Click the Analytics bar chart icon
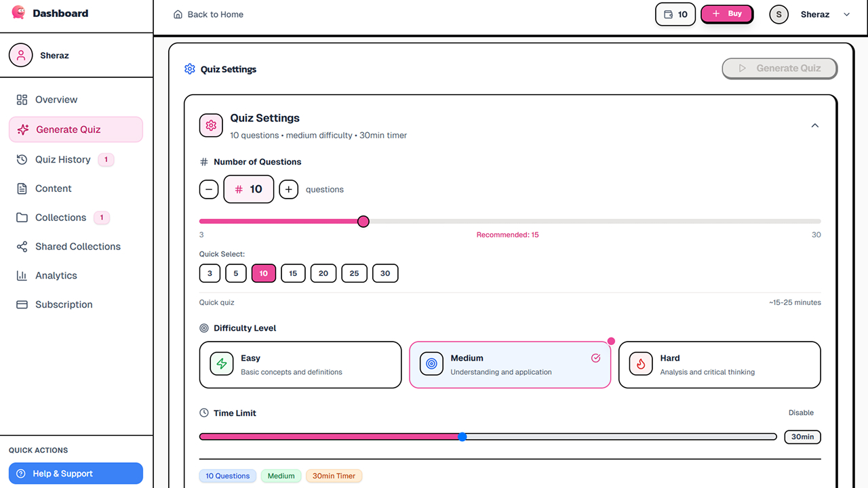 (22, 276)
